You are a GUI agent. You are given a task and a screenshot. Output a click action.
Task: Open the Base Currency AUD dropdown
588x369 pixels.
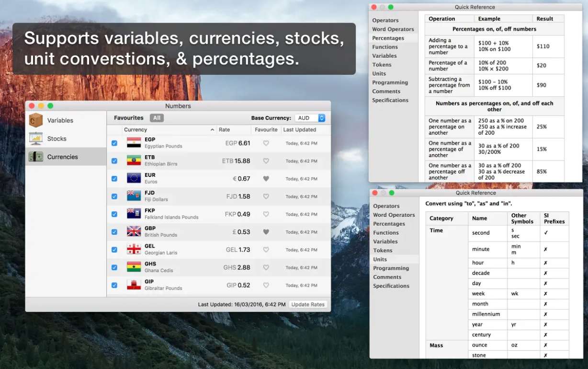[x=310, y=118]
